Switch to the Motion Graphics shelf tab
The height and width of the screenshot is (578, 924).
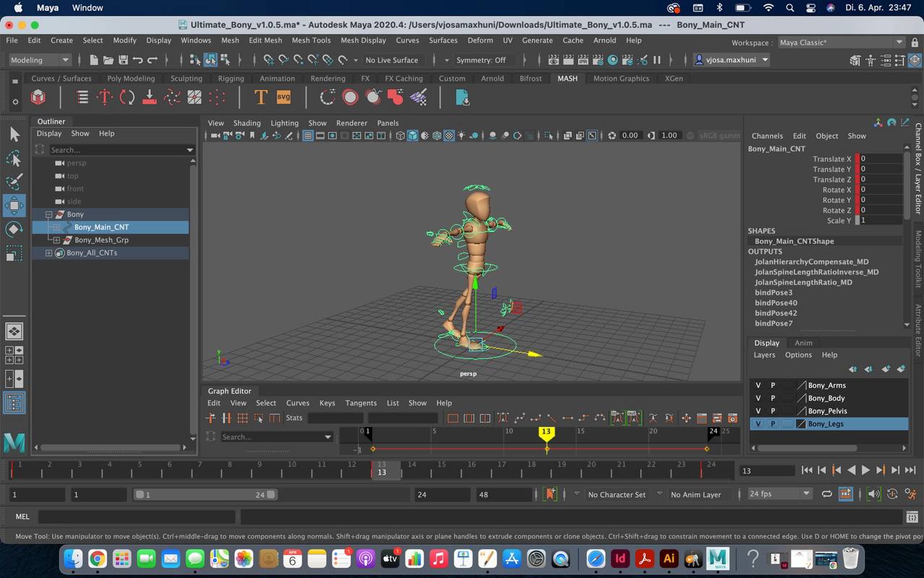(x=621, y=78)
